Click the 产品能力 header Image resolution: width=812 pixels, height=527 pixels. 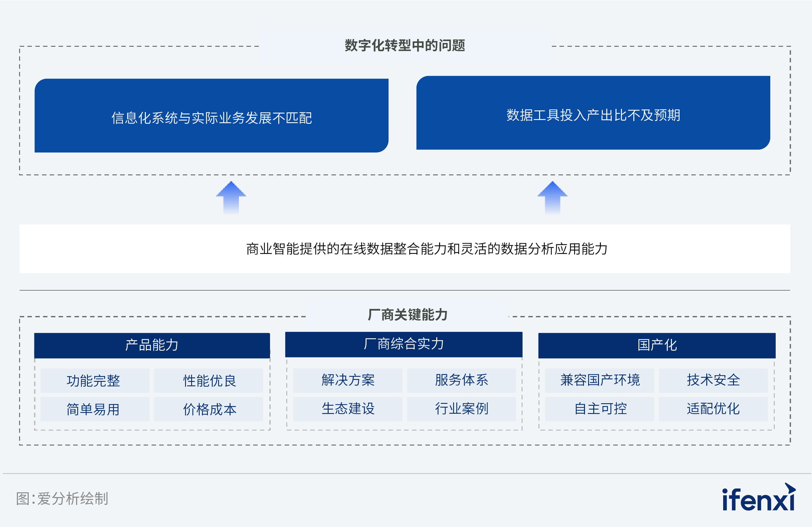(152, 345)
